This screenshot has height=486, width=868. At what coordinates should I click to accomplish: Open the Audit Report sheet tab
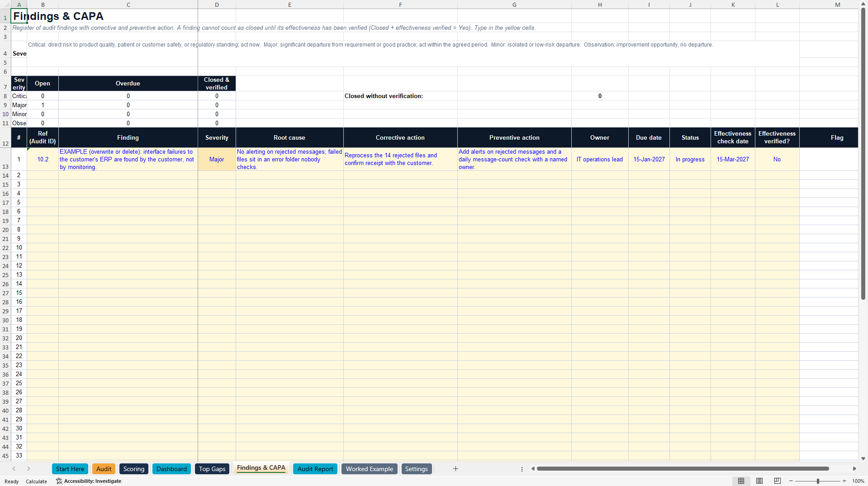point(315,469)
